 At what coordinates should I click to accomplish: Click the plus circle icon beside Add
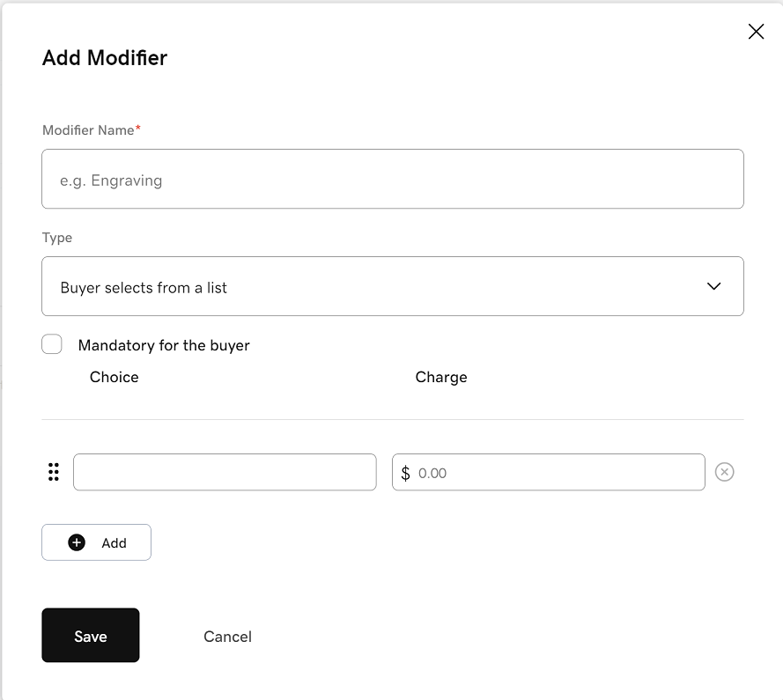click(x=77, y=542)
